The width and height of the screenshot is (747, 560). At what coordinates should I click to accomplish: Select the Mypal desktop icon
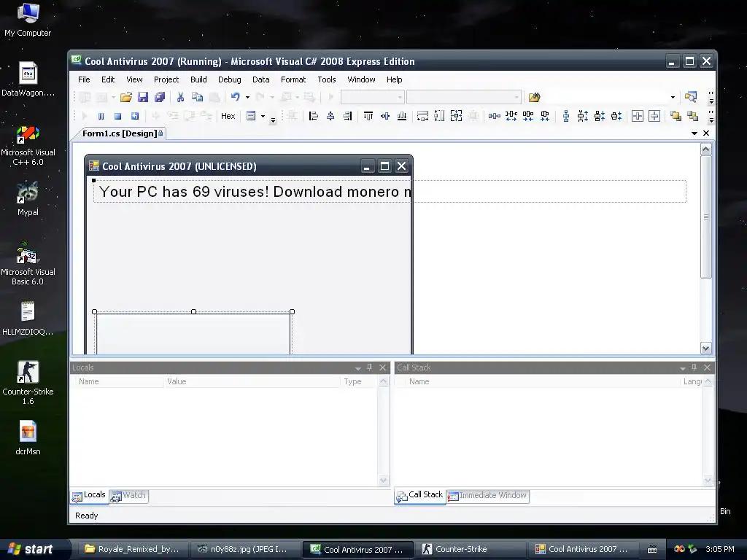pos(28,199)
